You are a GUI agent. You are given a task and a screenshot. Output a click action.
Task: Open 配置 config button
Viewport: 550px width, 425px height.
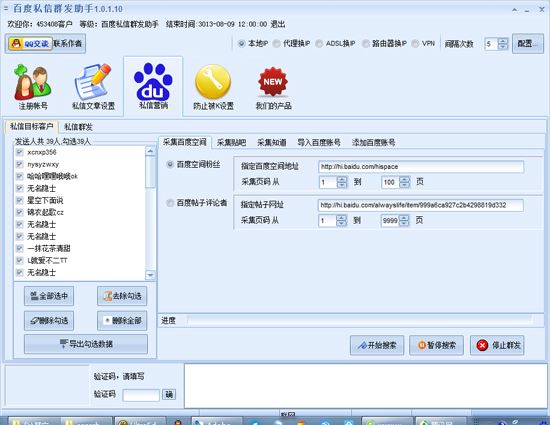[528, 43]
